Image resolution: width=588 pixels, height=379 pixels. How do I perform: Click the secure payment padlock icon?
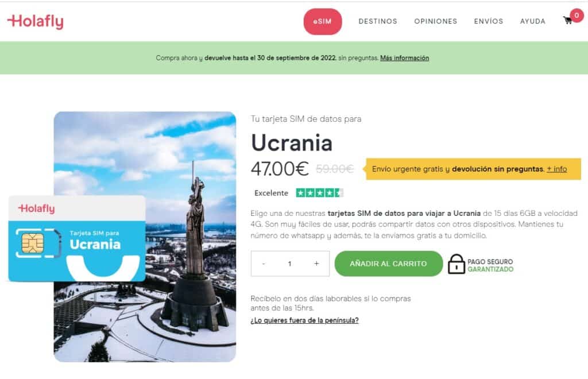coord(456,264)
